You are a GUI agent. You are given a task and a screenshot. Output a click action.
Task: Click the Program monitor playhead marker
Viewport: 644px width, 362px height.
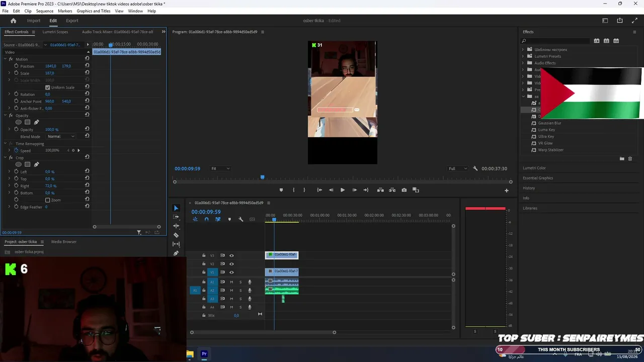pyautogui.click(x=262, y=177)
